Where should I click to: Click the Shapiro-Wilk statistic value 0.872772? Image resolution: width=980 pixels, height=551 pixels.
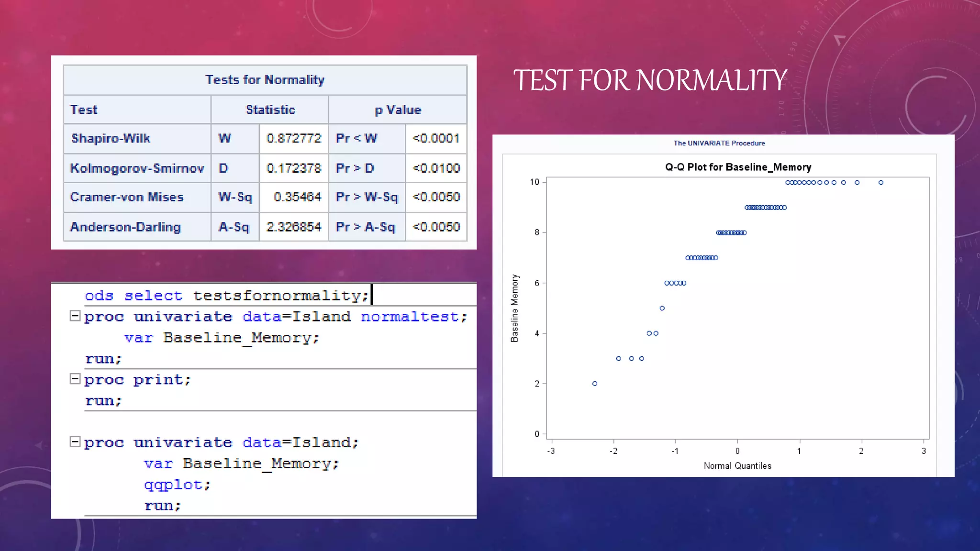pos(294,139)
